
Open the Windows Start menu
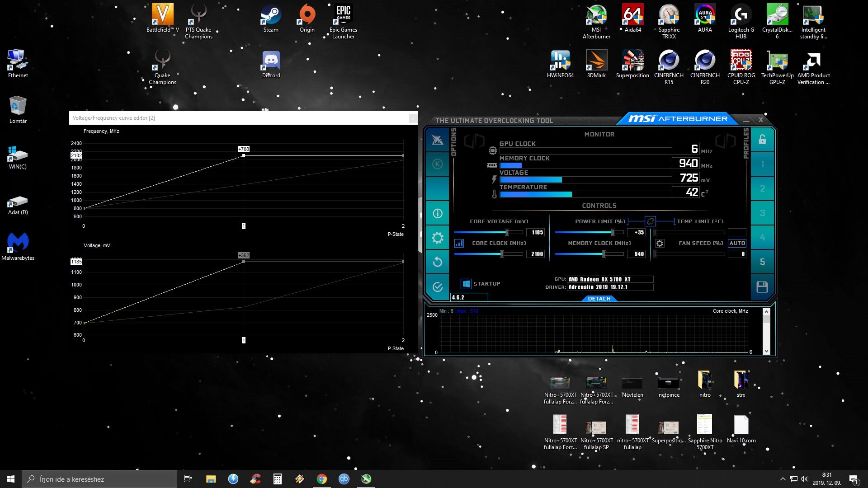point(11,479)
